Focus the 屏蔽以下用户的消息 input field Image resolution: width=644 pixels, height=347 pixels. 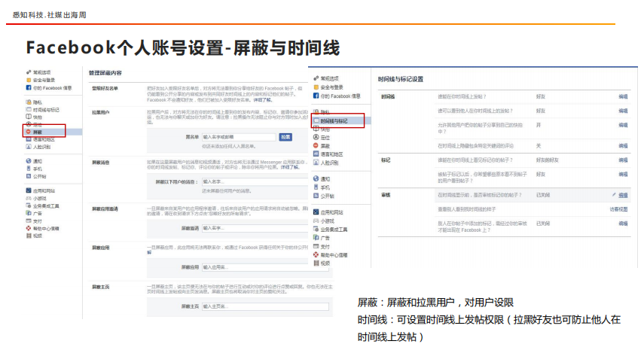(255, 181)
